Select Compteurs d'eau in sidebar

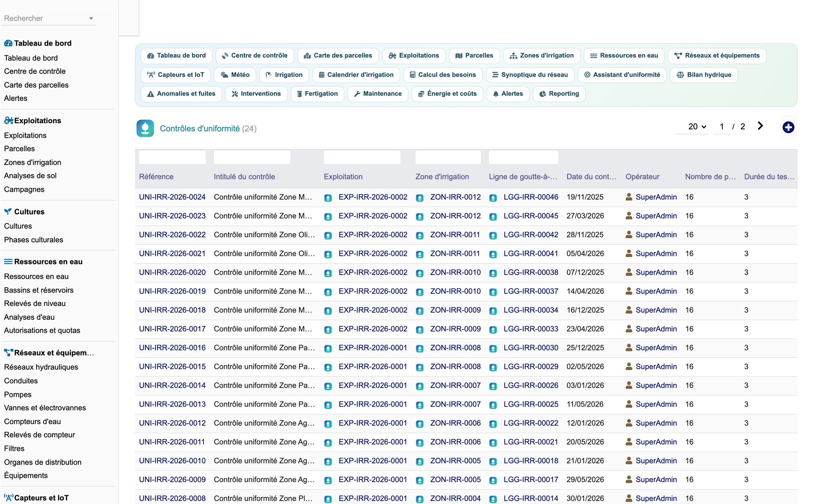(x=32, y=422)
